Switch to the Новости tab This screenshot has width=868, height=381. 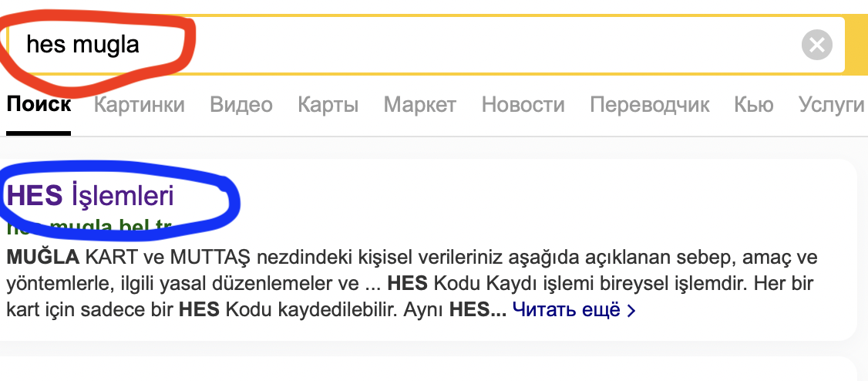523,104
